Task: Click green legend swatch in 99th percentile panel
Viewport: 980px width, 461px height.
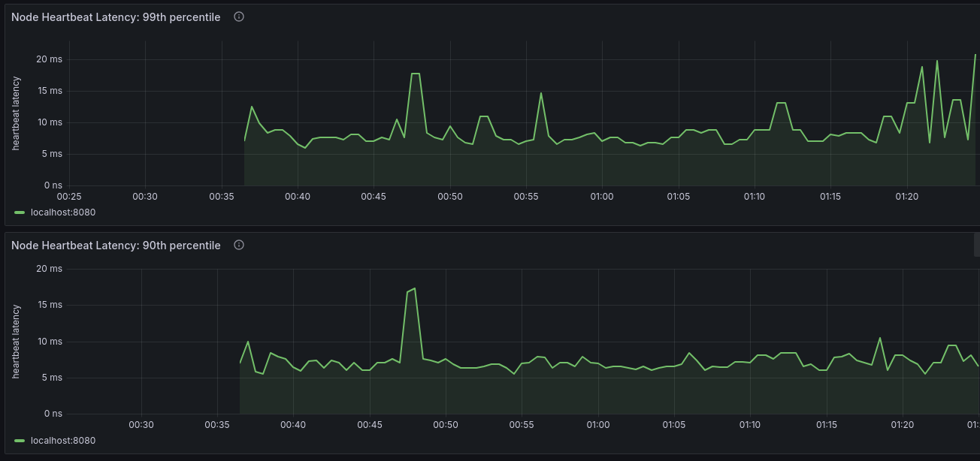Action: tap(20, 212)
